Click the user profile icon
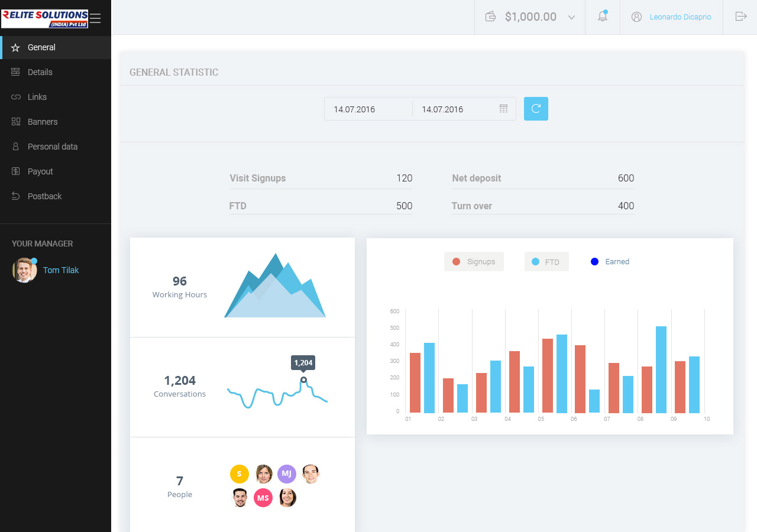Viewport: 757px width, 532px height. tap(636, 17)
